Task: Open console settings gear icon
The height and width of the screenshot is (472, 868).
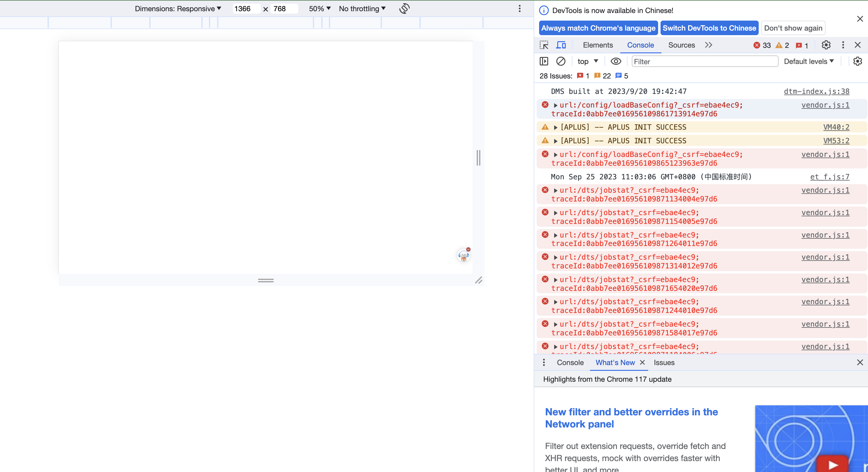Action: coord(858,61)
